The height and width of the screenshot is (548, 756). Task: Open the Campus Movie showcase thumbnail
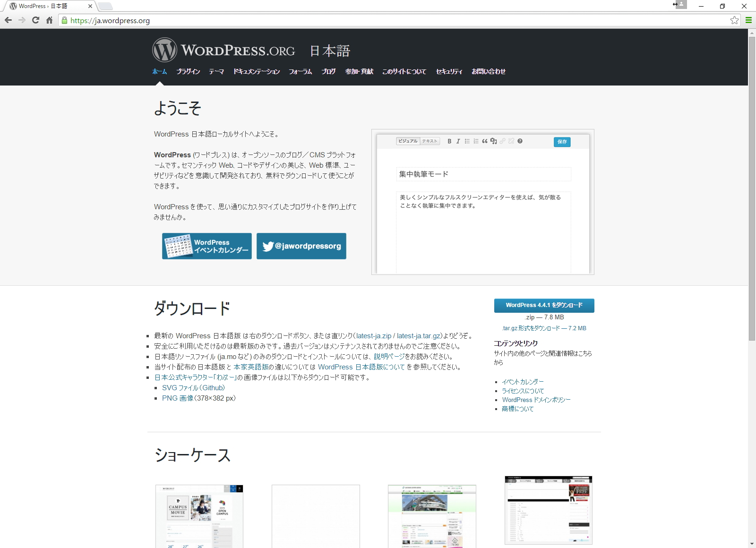pos(199,516)
